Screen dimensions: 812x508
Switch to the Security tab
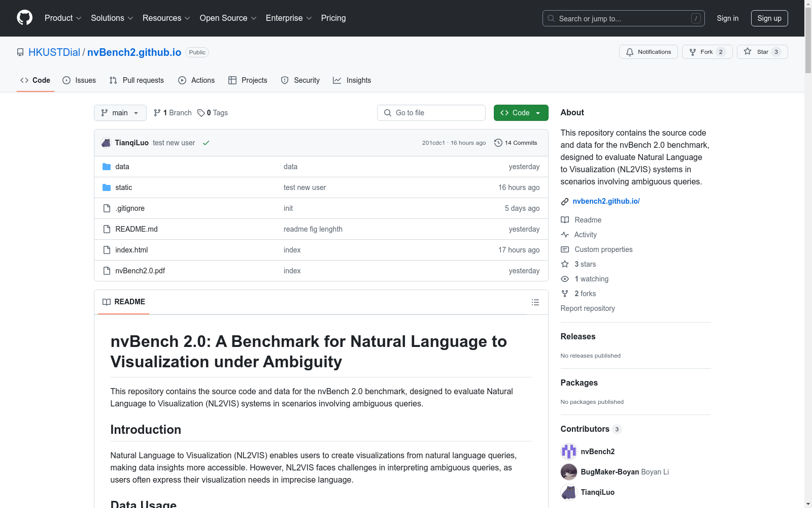pos(300,80)
